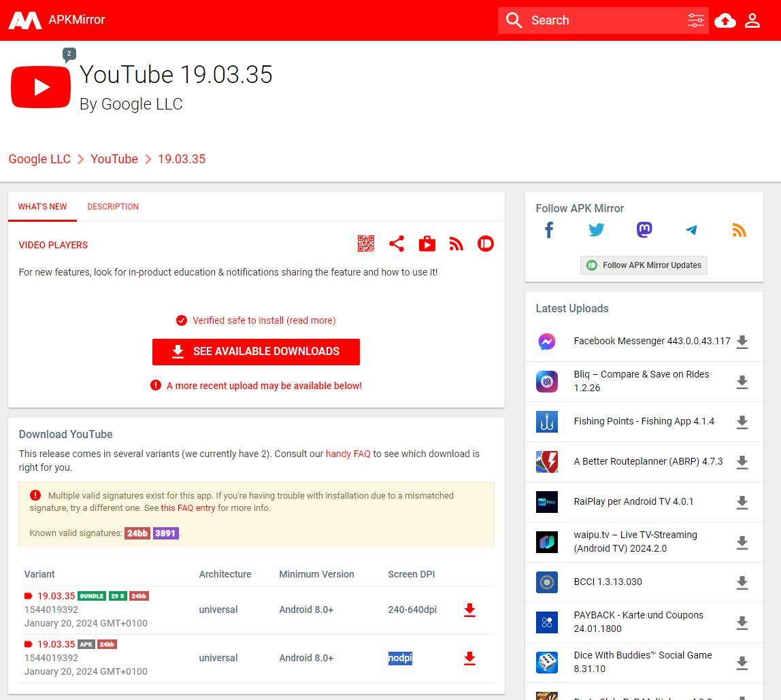Screen dimensions: 781x700
Task: Download Fishing Points 4.1.4 via arrow
Action: coord(742,422)
